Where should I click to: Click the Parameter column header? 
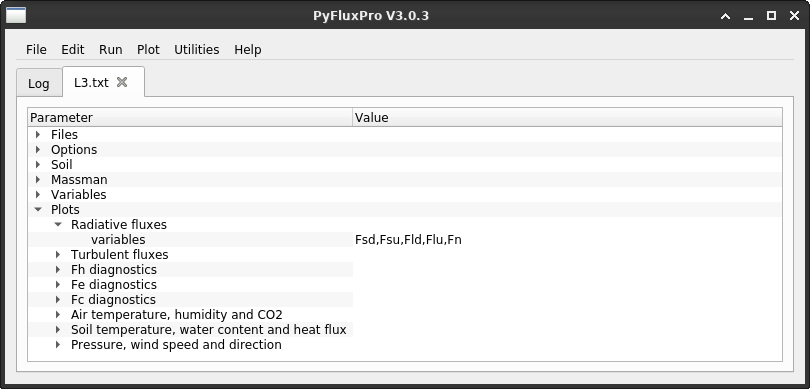[x=190, y=118]
